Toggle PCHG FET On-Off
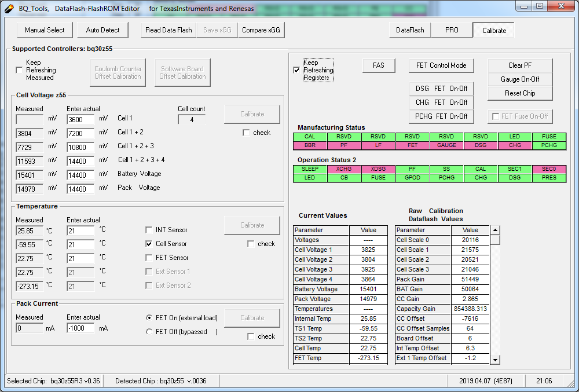The height and width of the screenshot is (392, 579). point(441,116)
